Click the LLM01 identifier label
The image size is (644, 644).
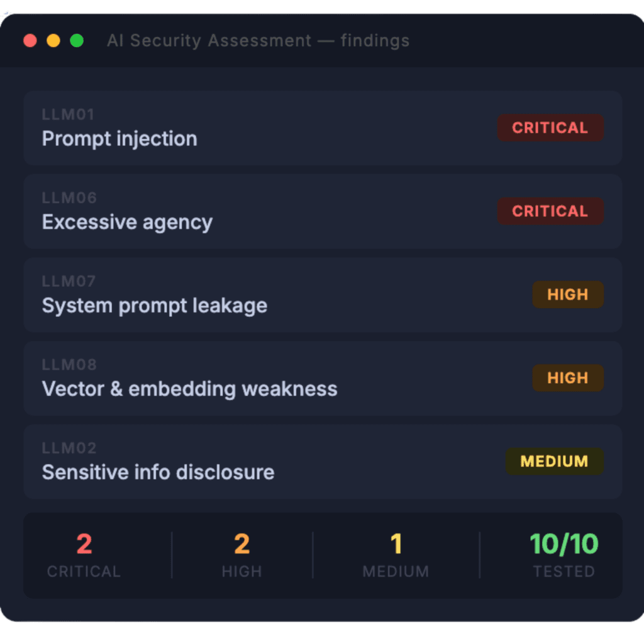tap(68, 114)
